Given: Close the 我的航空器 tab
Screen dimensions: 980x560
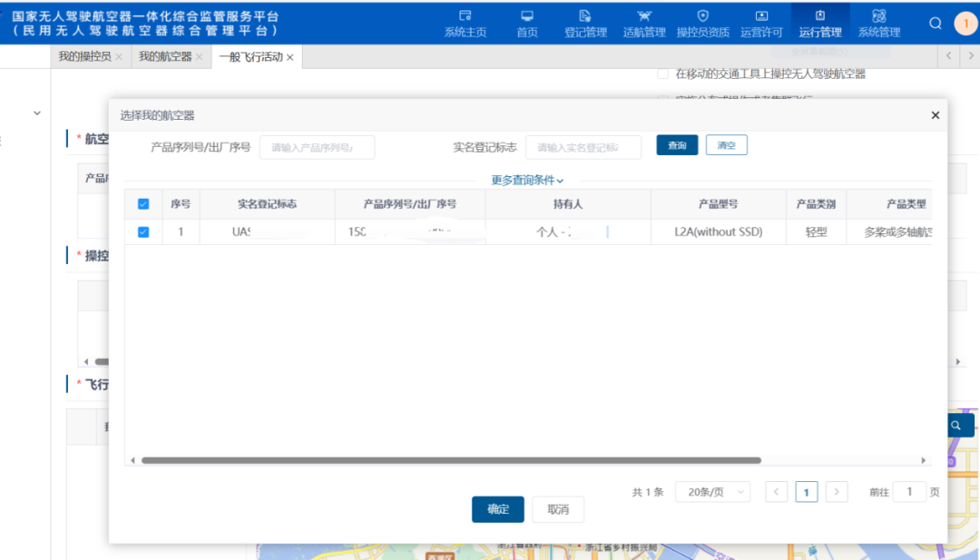Looking at the screenshot, I should 199,57.
